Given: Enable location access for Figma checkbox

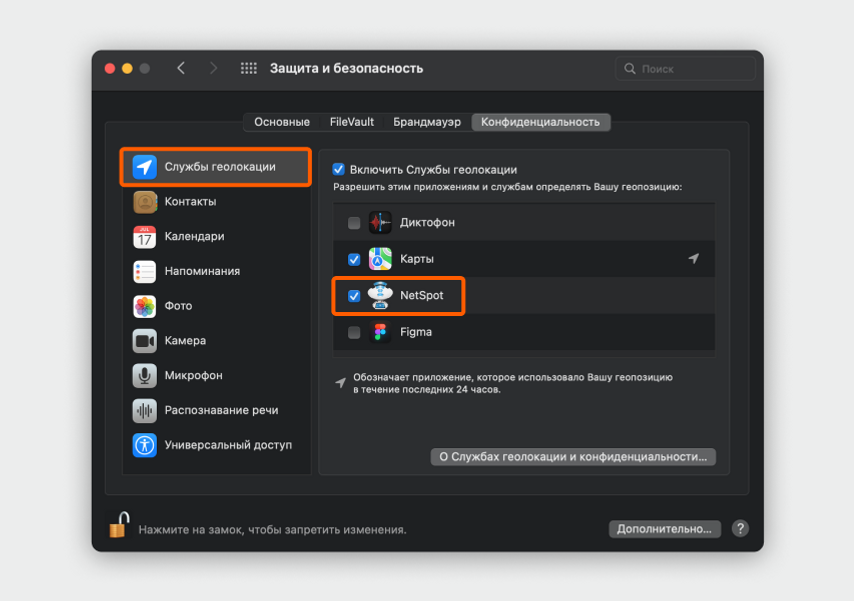Looking at the screenshot, I should [354, 332].
